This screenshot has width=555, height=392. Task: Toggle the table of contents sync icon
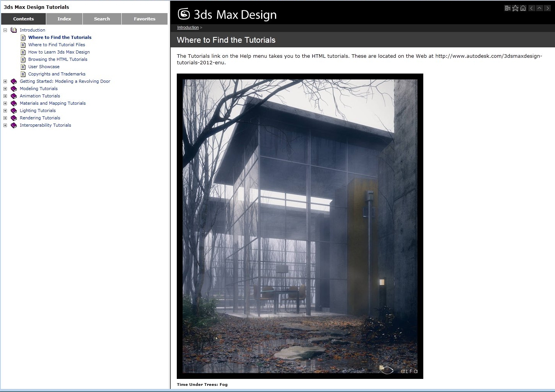click(x=508, y=8)
